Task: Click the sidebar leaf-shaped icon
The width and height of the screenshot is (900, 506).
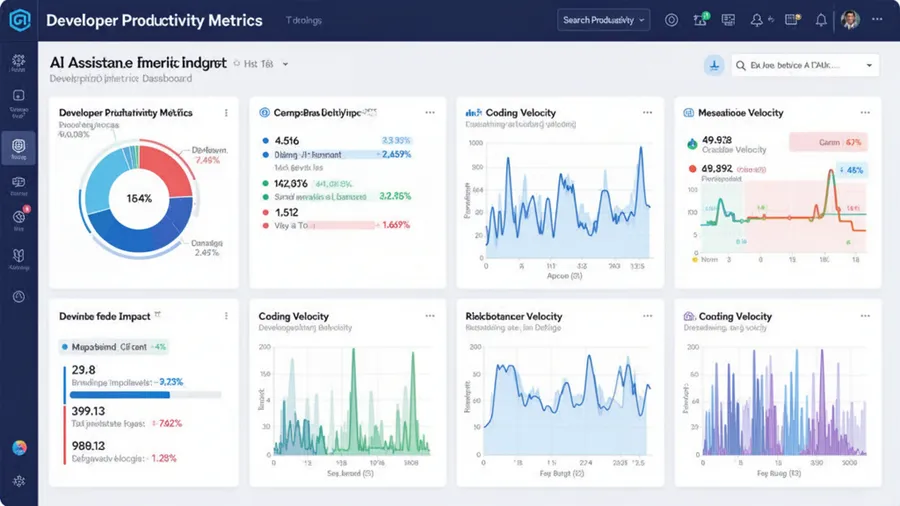Action: point(18,255)
